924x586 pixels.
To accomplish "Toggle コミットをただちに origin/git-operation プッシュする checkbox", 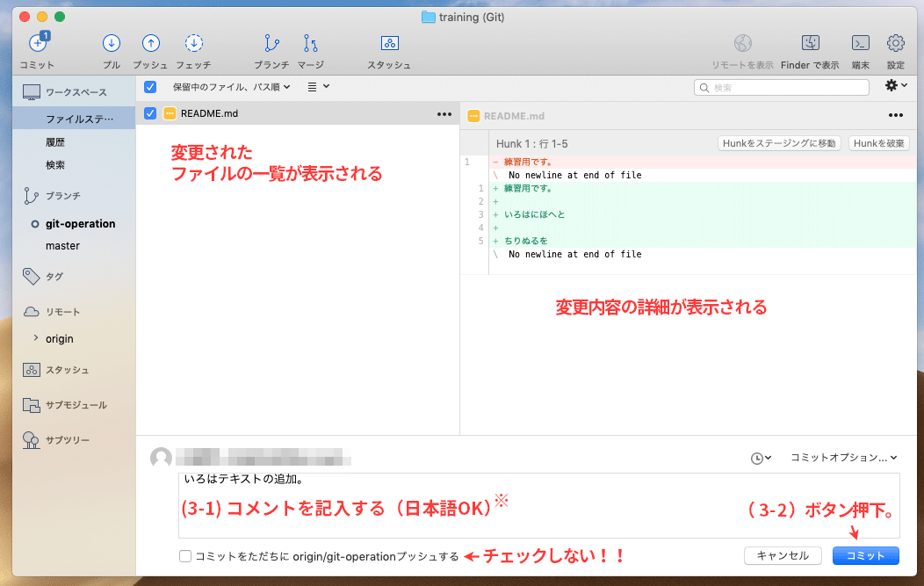I will pos(185,556).
